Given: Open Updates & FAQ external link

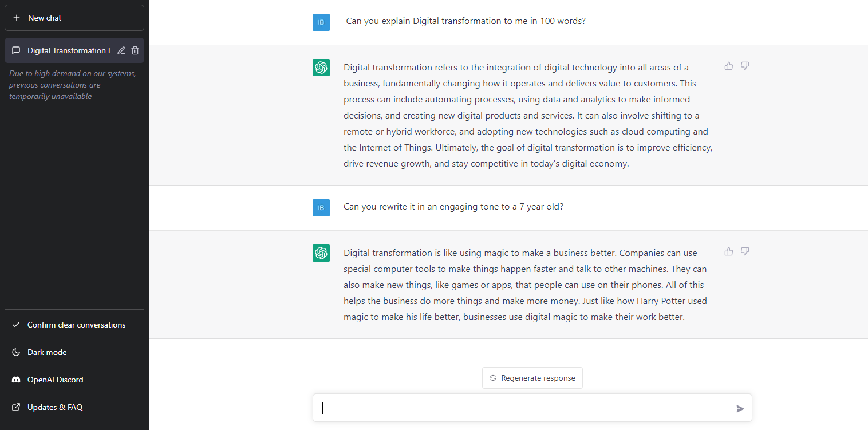Looking at the screenshot, I should (x=74, y=407).
